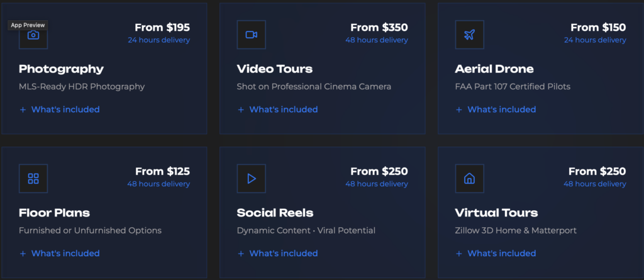Image resolution: width=644 pixels, height=280 pixels.
Task: Select the Video Tours heading
Action: [274, 69]
